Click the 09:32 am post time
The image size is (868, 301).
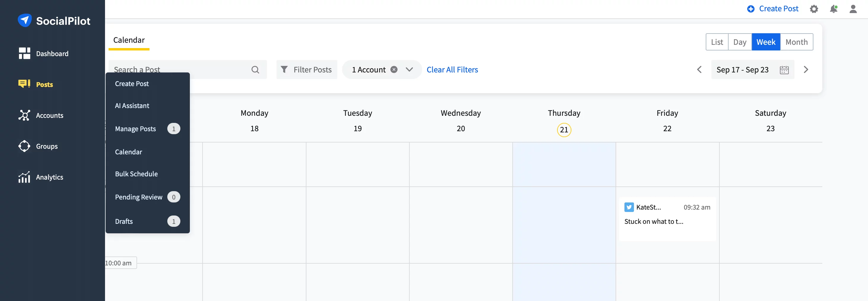click(697, 207)
